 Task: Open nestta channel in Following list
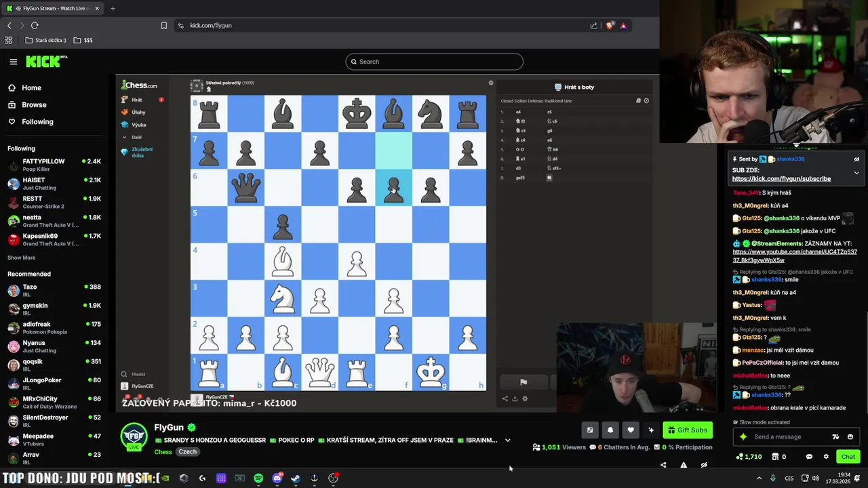click(54, 221)
